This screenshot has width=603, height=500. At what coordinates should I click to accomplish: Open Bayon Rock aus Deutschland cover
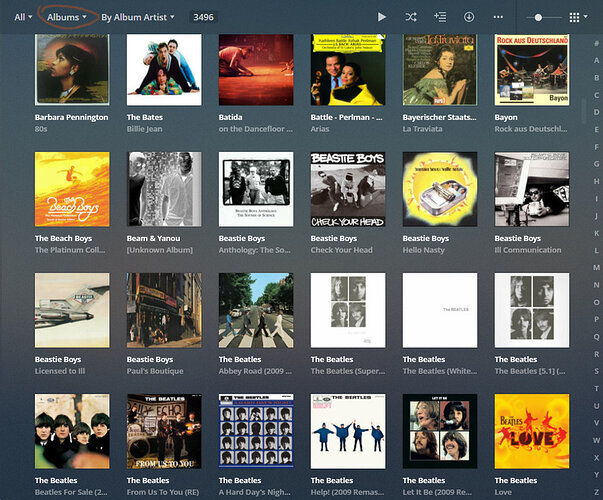point(532,70)
